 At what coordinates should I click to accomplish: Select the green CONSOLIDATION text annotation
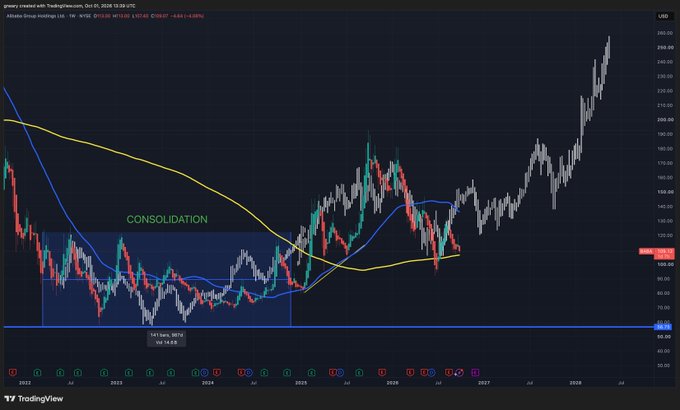click(x=167, y=220)
